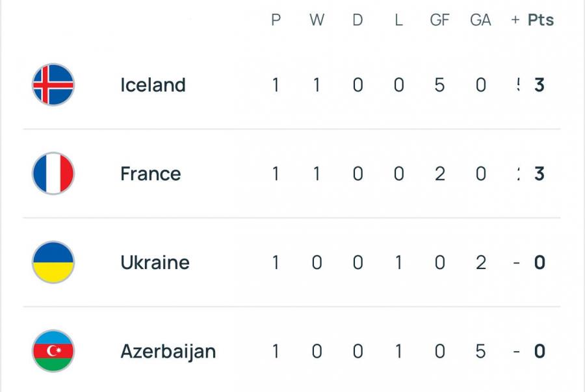
Task: Select the Azerbaijan team name
Action: (168, 352)
